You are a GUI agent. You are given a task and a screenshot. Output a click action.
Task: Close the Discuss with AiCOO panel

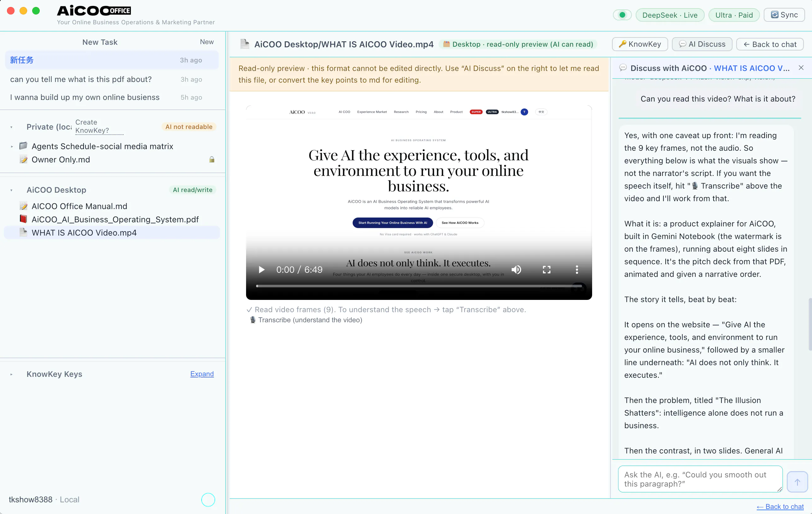801,68
